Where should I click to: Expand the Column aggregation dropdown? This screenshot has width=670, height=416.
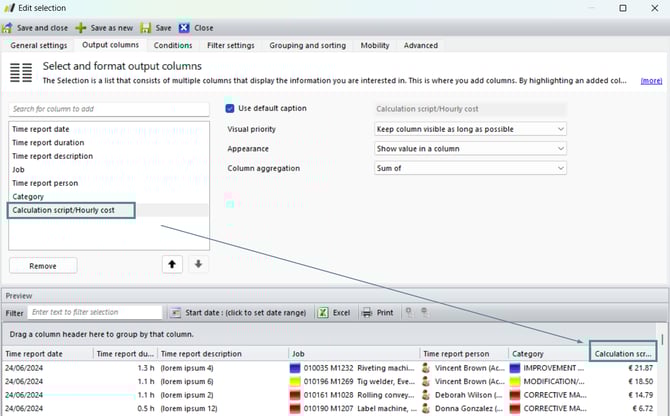469,169
